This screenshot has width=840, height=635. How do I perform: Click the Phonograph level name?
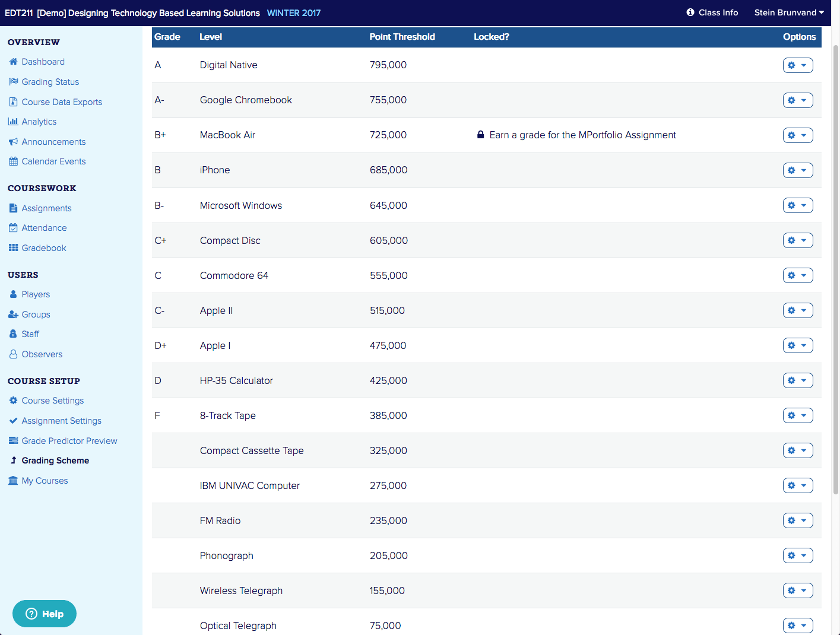227,555
